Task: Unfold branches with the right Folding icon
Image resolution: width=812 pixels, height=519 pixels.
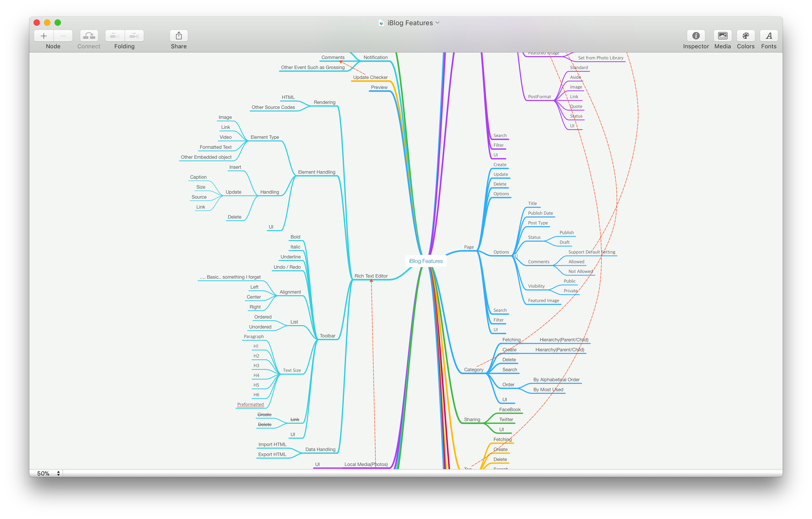Action: tap(134, 36)
